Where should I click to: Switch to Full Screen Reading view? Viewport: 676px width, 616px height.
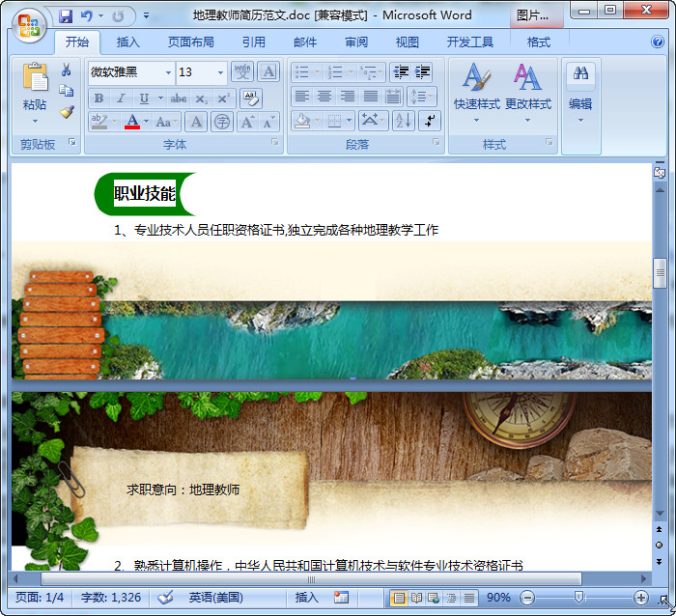[x=416, y=598]
